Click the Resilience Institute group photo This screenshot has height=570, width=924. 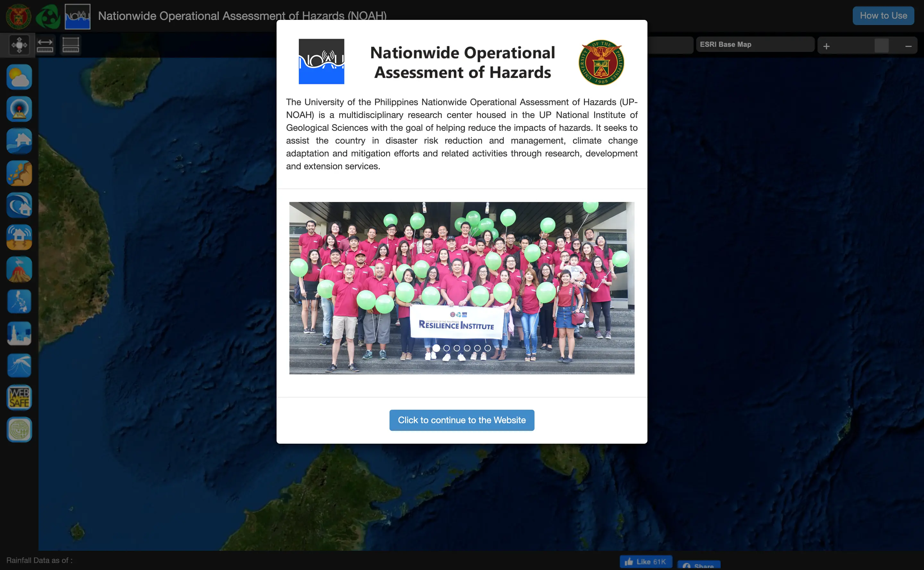coord(462,288)
